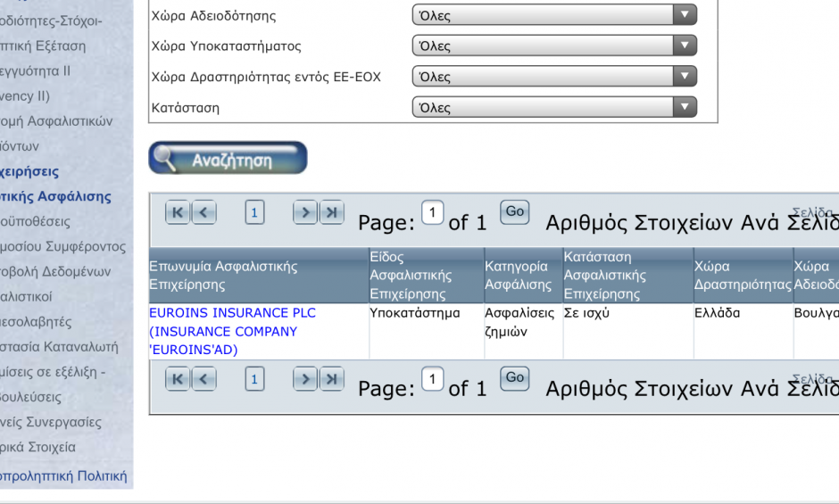Open sidebar item ending 'εγγυότητα II'
839x504 pixels.
click(x=36, y=71)
